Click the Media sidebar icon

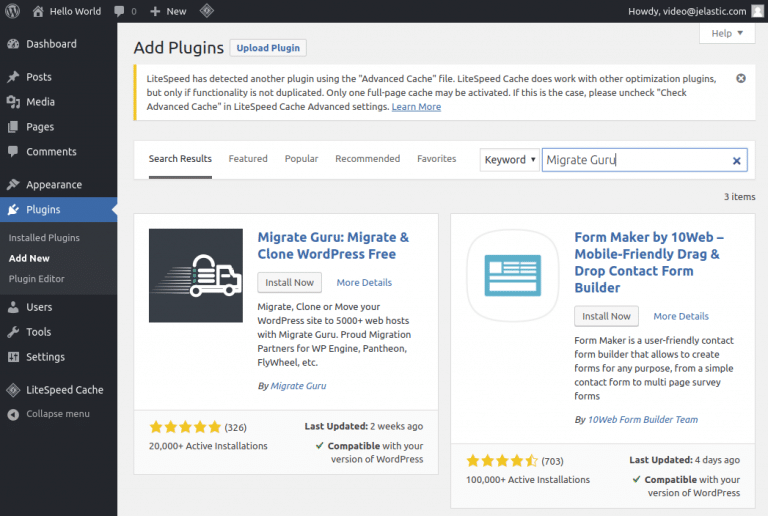pyautogui.click(x=13, y=102)
